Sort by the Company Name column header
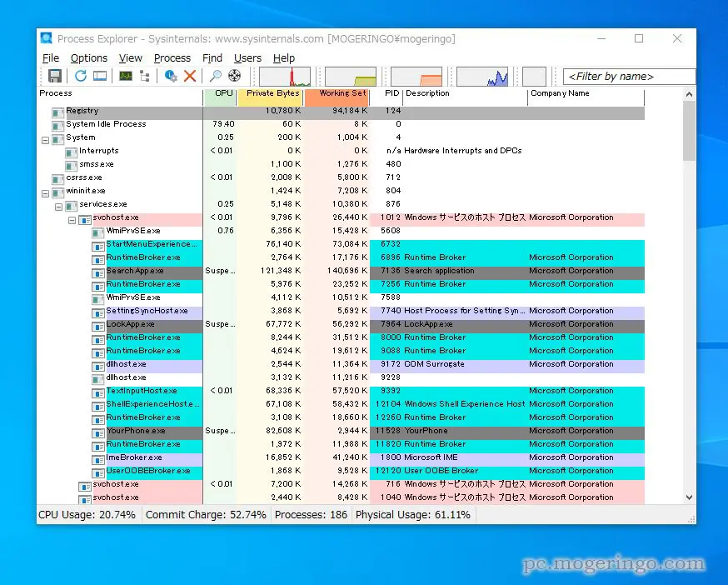 tap(586, 93)
